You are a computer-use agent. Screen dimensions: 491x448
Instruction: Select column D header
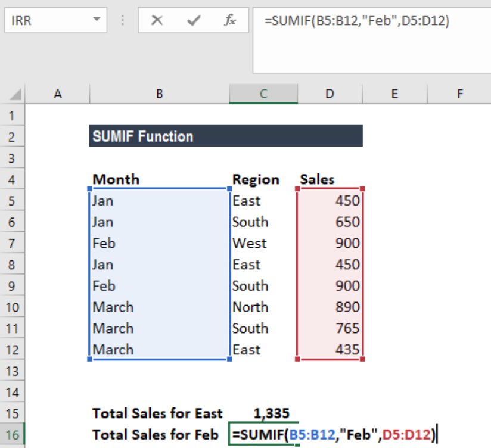coord(330,94)
